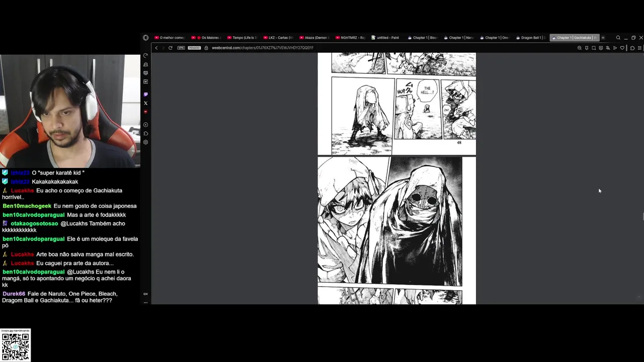Open the GX Mods icon in sidebar
Image resolution: width=644 pixels, height=362 pixels.
click(x=145, y=81)
